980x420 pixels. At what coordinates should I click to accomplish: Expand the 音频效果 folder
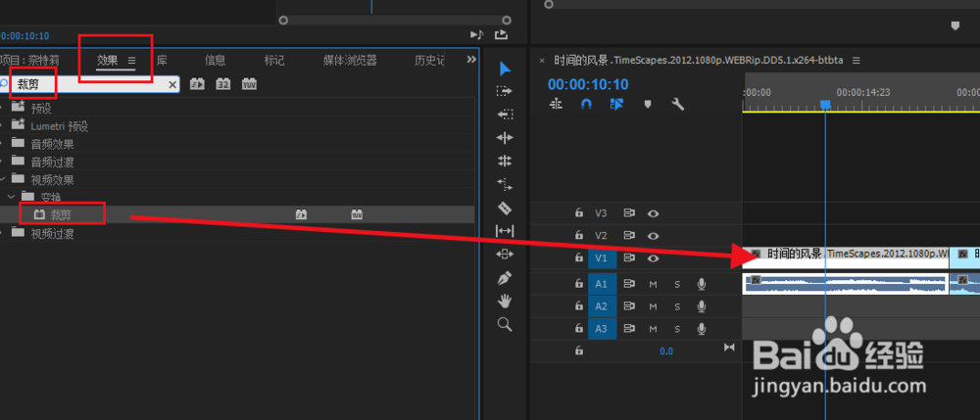pyautogui.click(x=2, y=144)
